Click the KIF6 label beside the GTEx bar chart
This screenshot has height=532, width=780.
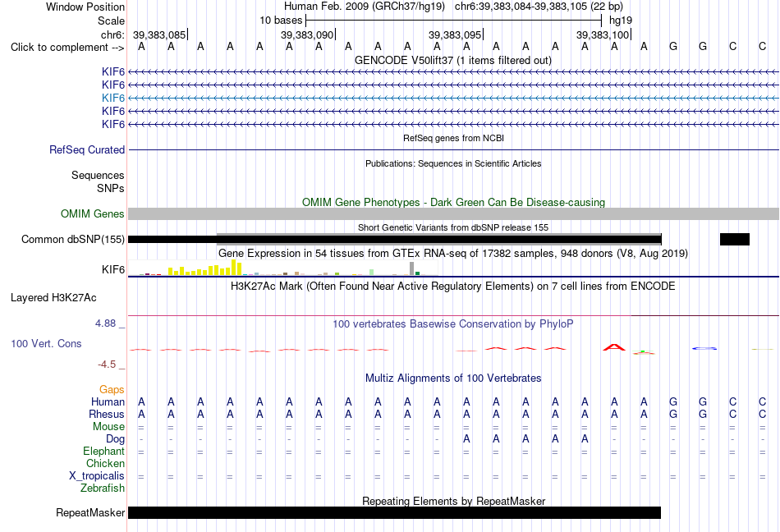tap(113, 269)
